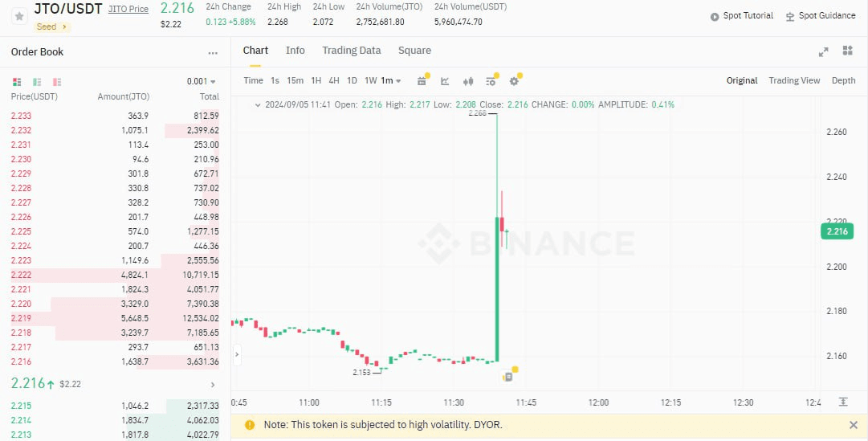Switch to the Trading View chart
The image size is (868, 441).
[x=794, y=81]
